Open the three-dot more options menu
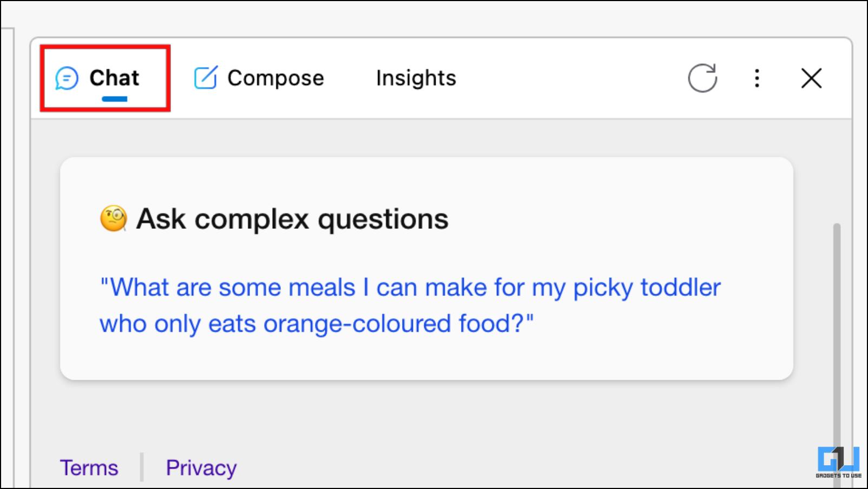868x489 pixels. 757,78
